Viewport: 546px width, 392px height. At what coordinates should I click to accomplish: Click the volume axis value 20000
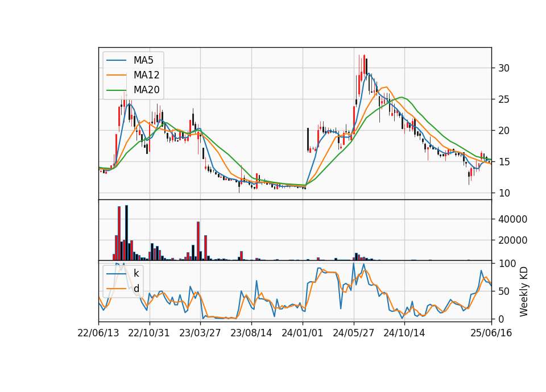512,240
